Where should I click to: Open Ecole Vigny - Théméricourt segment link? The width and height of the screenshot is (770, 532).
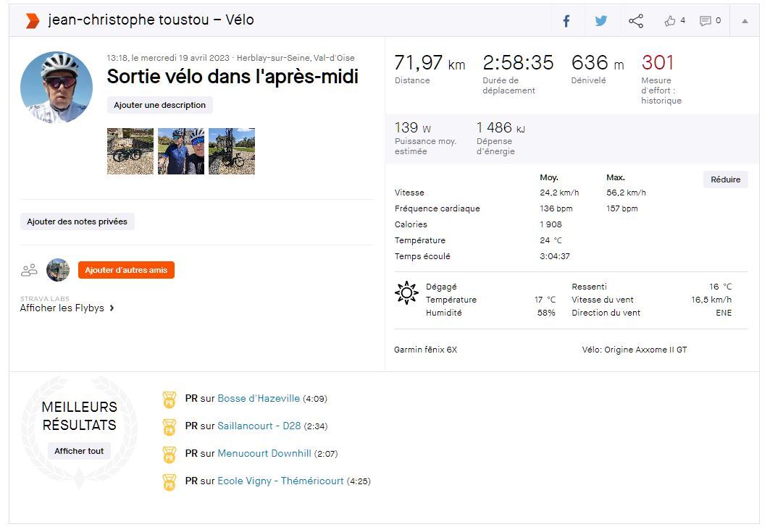pos(280,481)
